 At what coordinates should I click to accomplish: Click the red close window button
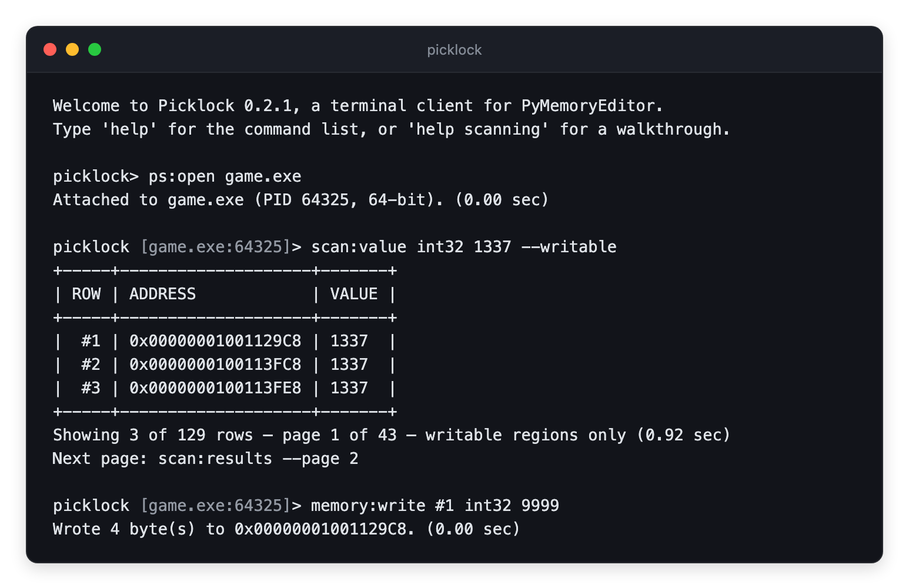50,49
